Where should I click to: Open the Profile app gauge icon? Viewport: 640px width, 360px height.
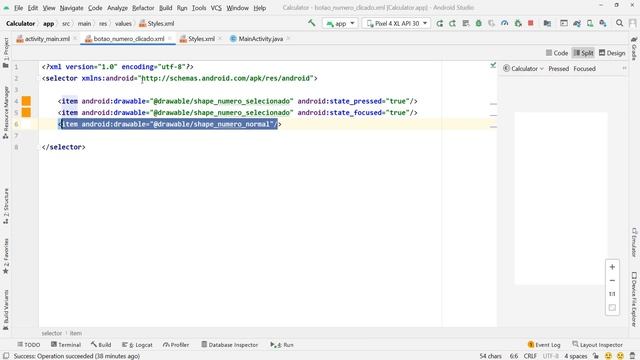point(505,24)
